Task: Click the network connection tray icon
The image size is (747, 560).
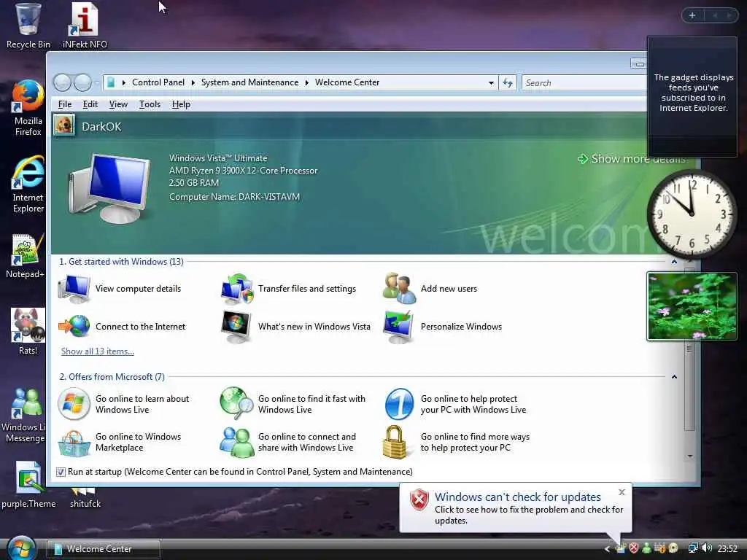Action: [693, 548]
